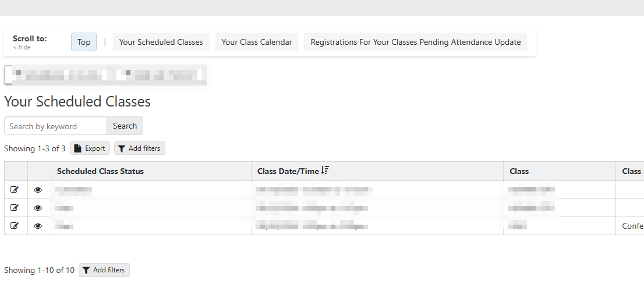The image size is (644, 284).
Task: Sort by Class Date/Time column header
Action: (x=288, y=171)
